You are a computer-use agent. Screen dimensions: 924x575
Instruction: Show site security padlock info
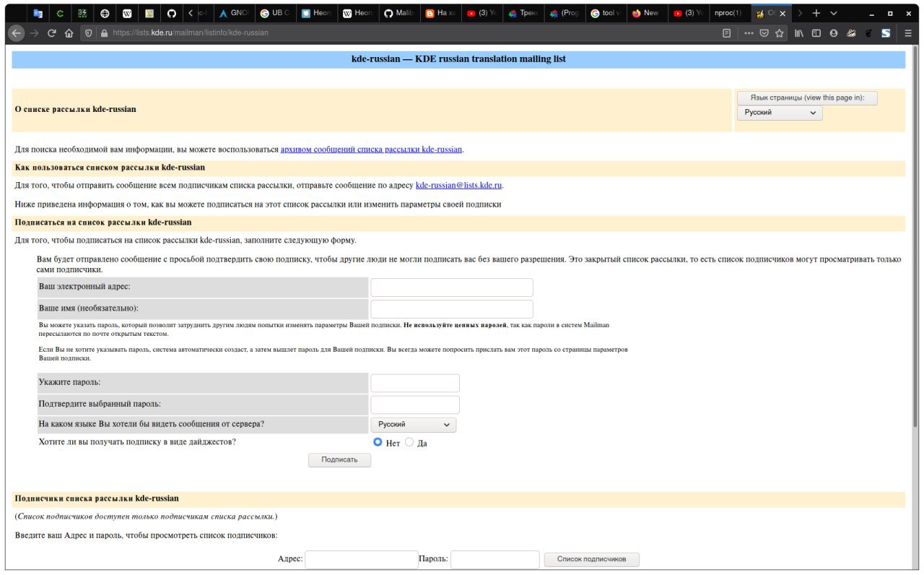[x=104, y=33]
